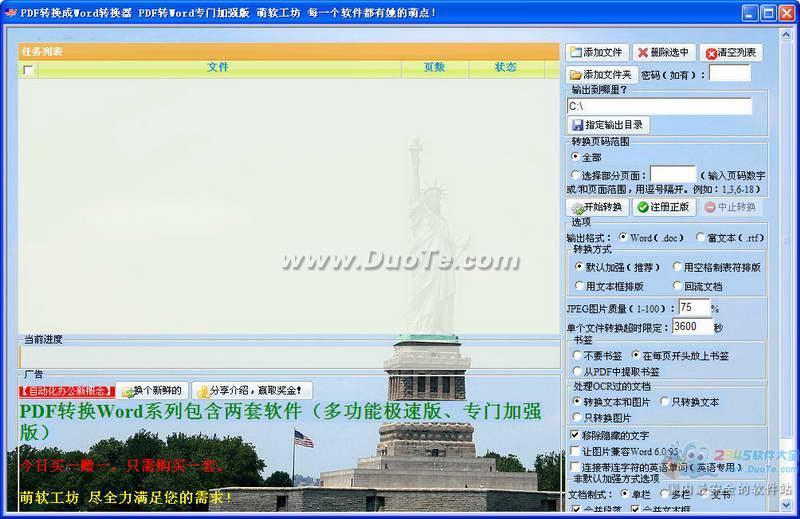The width and height of the screenshot is (800, 519).
Task: Click 分享介绍，赢取奖金 button
Action: pos(252,391)
